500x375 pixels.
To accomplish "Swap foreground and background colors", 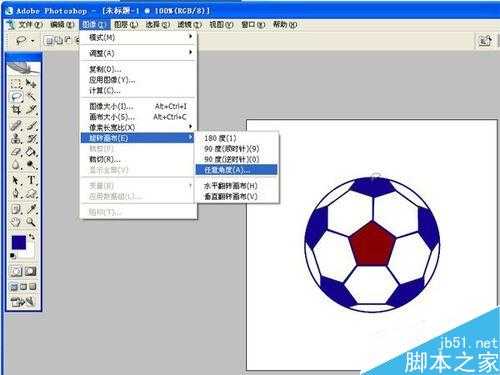I will (32, 237).
